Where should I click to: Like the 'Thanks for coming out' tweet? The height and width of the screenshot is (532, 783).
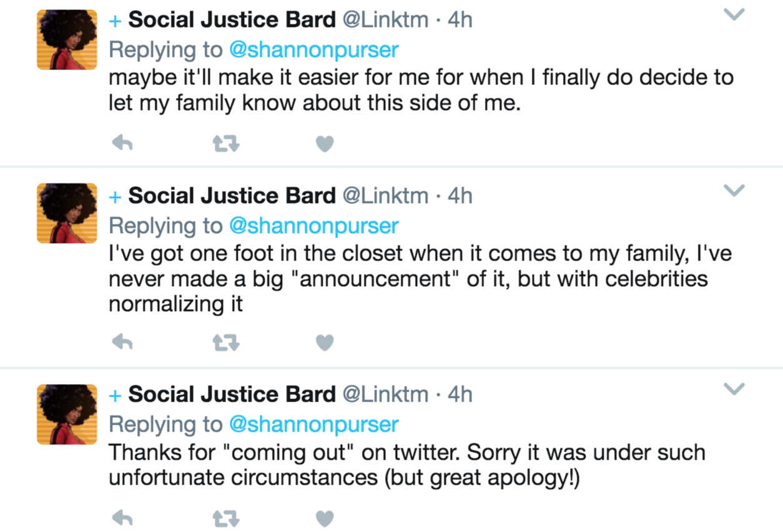325,518
